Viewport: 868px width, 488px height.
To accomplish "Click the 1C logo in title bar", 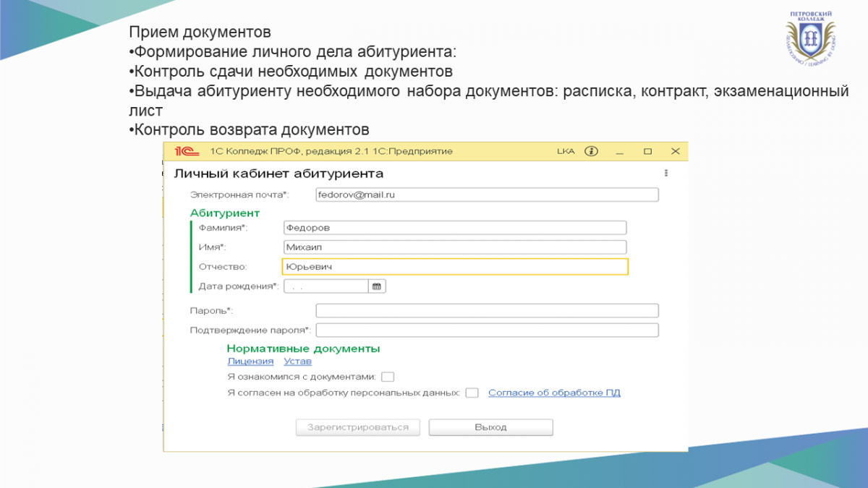I will point(184,151).
